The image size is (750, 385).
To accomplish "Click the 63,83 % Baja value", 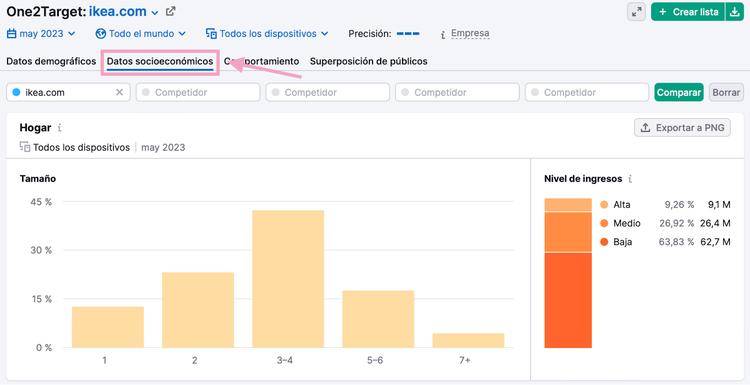I will point(676,242).
